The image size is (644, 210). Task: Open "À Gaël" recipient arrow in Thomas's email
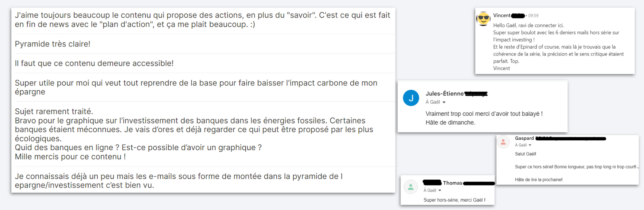coord(440,191)
